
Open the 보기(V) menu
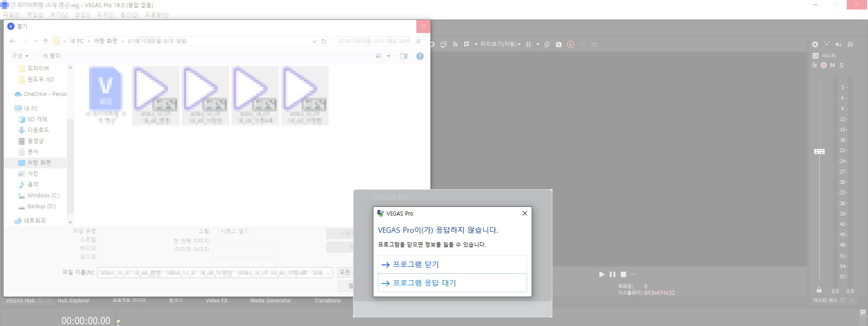(x=59, y=15)
